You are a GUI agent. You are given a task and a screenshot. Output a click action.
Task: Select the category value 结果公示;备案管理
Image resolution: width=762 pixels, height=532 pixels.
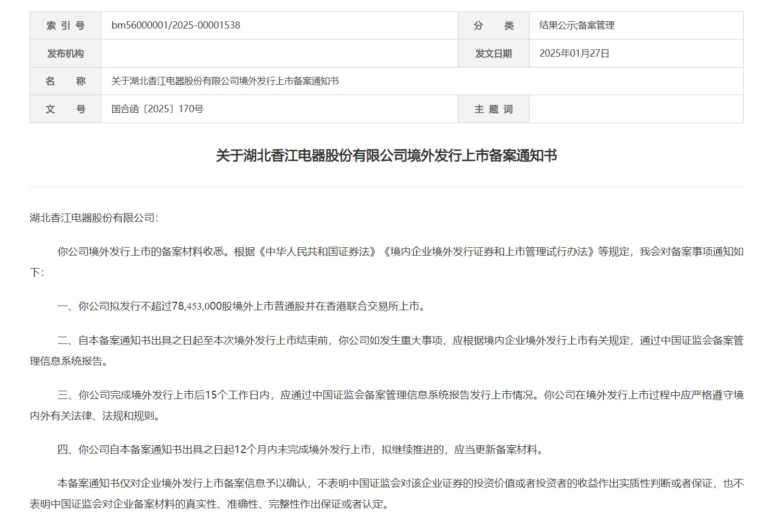pos(577,25)
